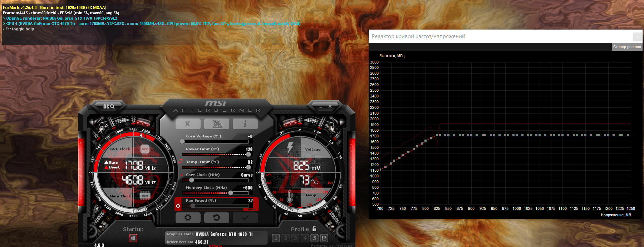The height and width of the screenshot is (247, 644).
Task: Click the Driver Version 466.27 text
Action: tap(202, 242)
